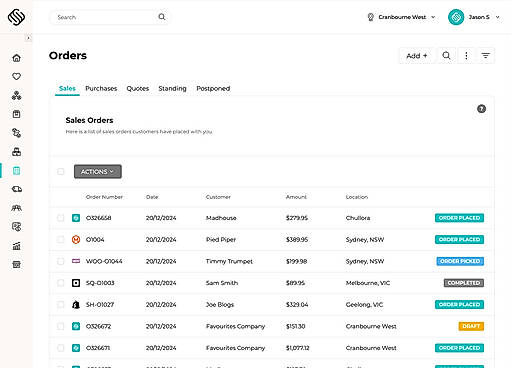Viewport: 511px width, 368px height.
Task: Switch to the Postponed tab
Action: pyautogui.click(x=213, y=88)
